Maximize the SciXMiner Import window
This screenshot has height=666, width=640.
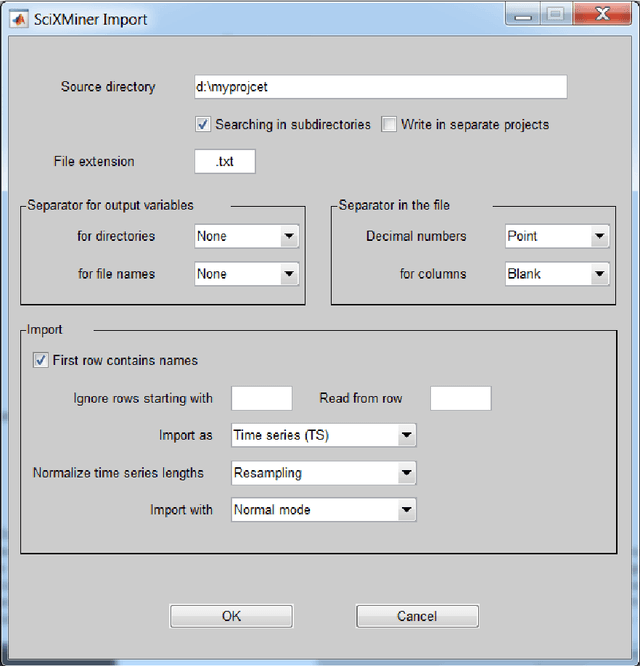tap(555, 13)
